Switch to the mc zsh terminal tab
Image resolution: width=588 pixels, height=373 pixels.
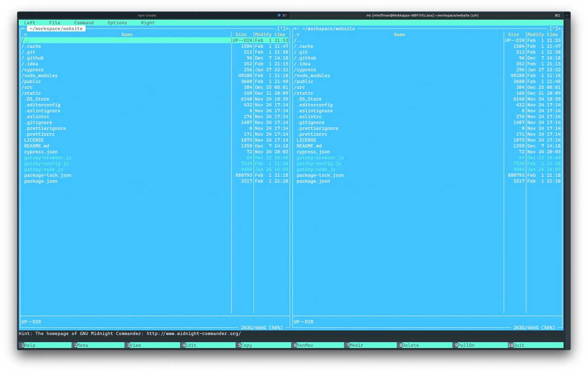coord(422,15)
